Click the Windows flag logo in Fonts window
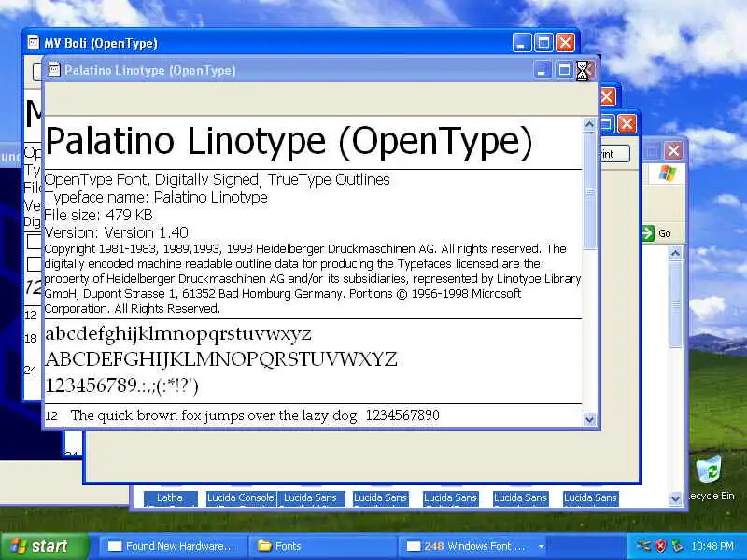This screenshot has height=560, width=747. click(x=668, y=173)
